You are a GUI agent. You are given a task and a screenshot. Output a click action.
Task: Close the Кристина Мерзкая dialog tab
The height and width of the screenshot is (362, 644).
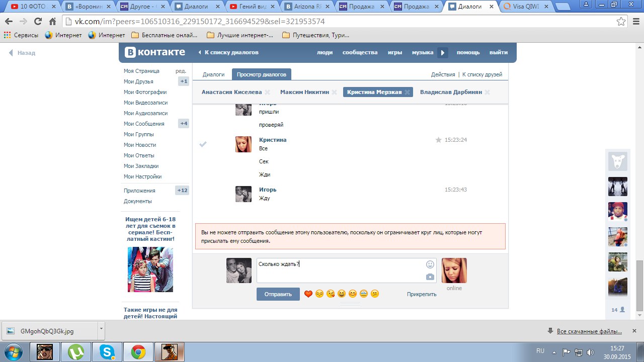tap(407, 92)
